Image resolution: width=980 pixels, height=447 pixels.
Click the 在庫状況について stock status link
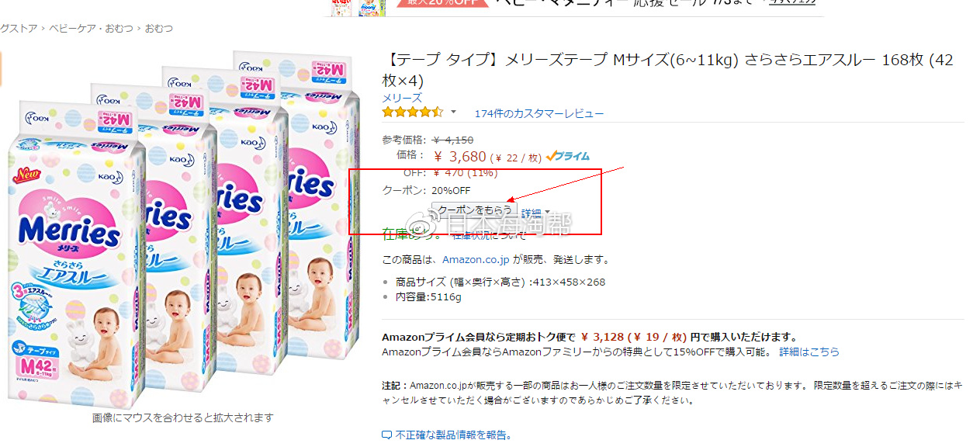click(489, 235)
